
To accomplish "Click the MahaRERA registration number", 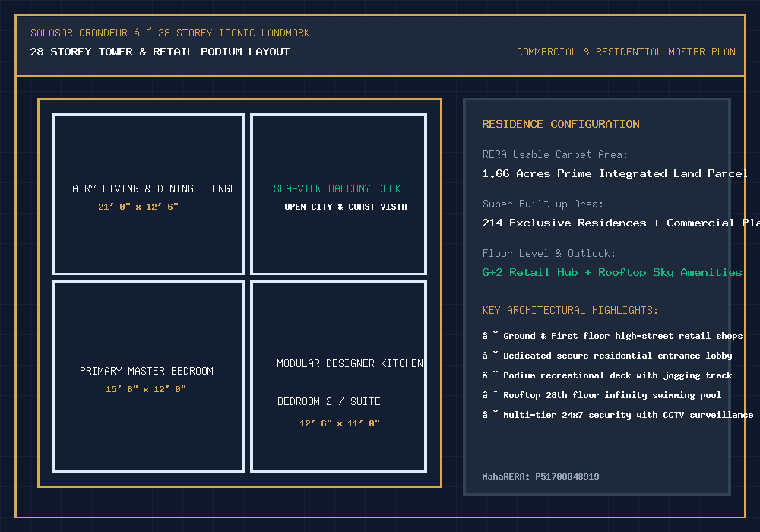I will point(540,477).
